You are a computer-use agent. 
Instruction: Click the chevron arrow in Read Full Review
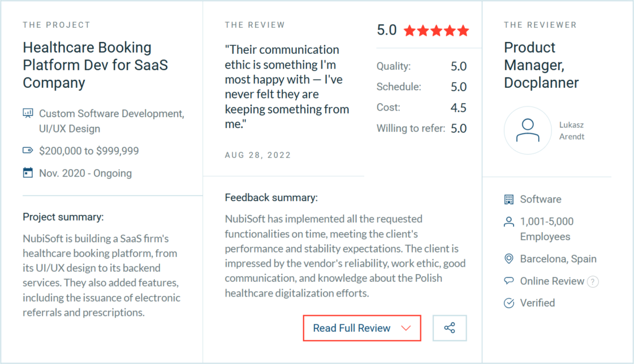coord(406,328)
